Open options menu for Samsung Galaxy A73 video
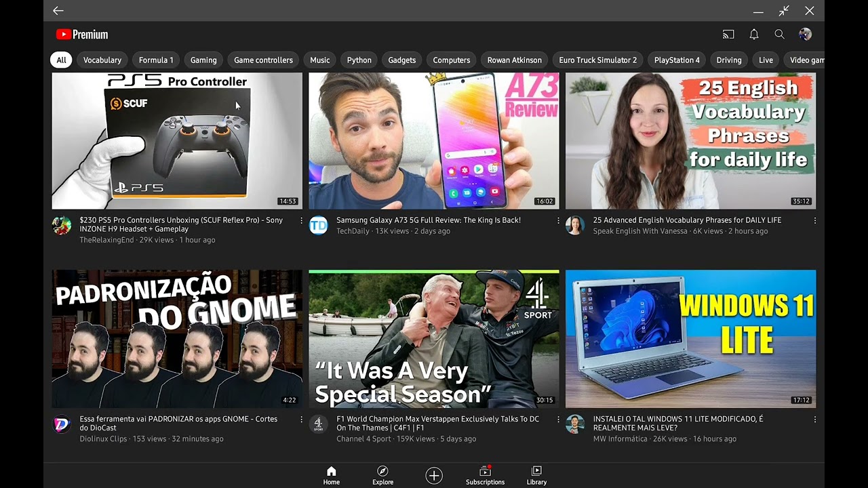868x488 pixels. [x=558, y=221]
